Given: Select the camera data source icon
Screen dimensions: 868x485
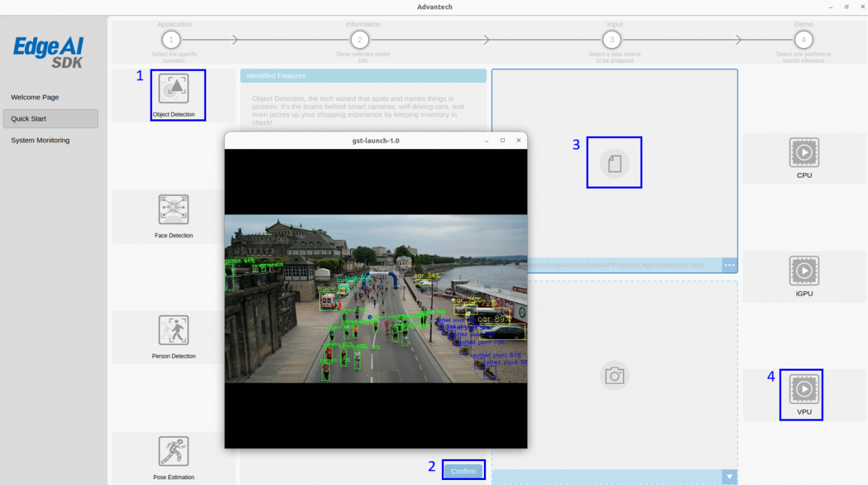Looking at the screenshot, I should [614, 375].
